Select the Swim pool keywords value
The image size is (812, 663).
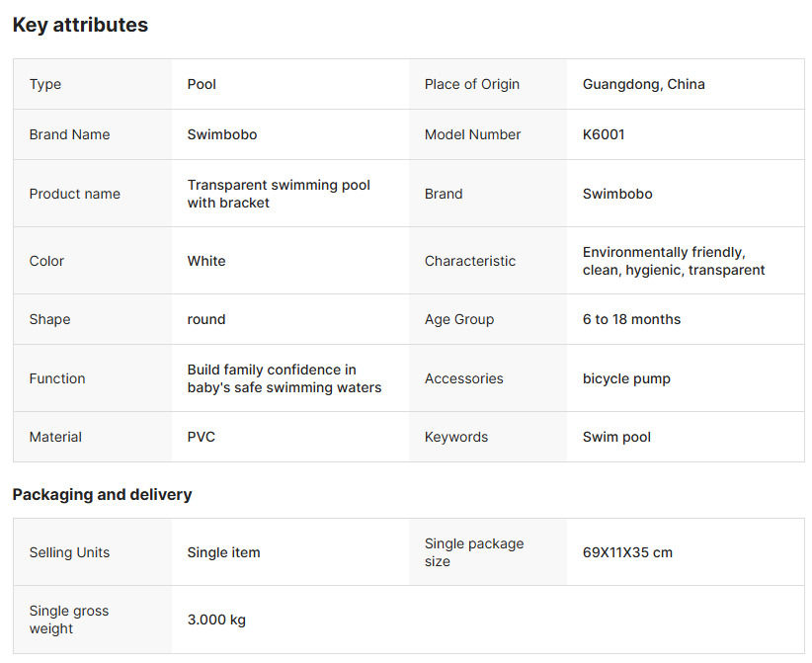pos(616,437)
